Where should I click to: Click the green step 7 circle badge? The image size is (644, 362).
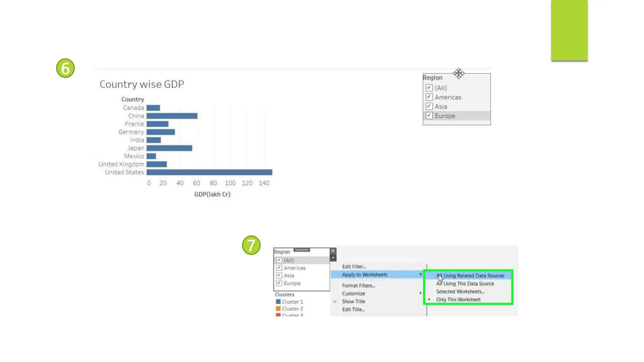[251, 245]
